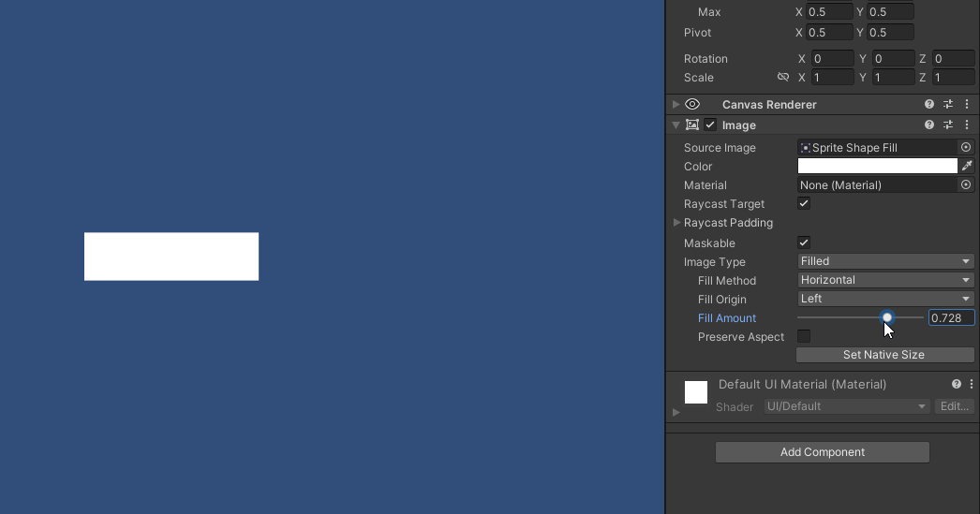This screenshot has width=980, height=514.
Task: Click the None (Material) field
Action: pyautogui.click(x=878, y=184)
